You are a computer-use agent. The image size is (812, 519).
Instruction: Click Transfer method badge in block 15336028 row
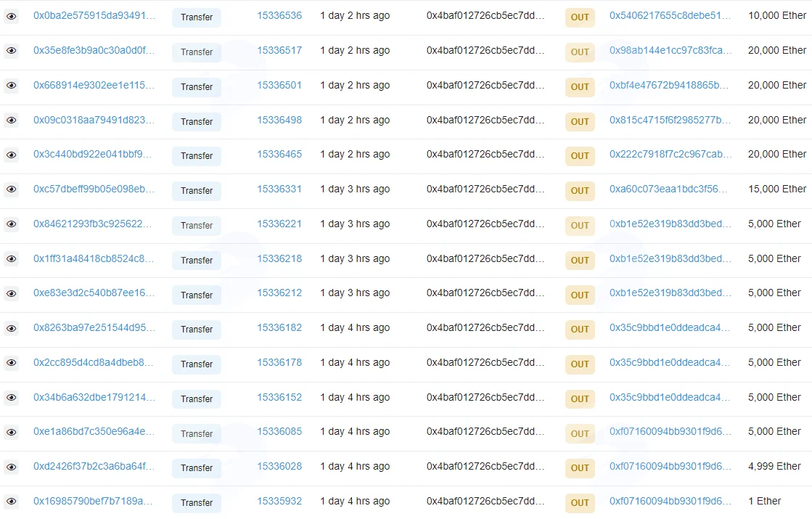pos(197,468)
